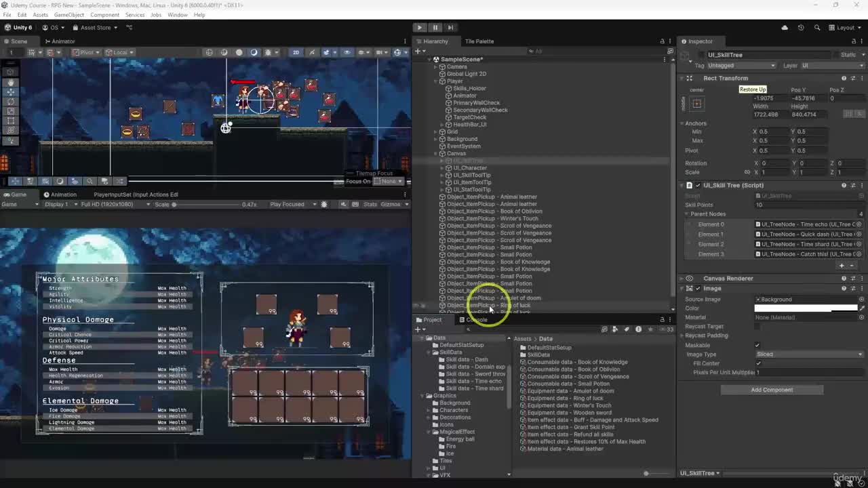Image resolution: width=868 pixels, height=488 pixels.
Task: Add element with Parent Nodes plus button
Action: click(842, 266)
